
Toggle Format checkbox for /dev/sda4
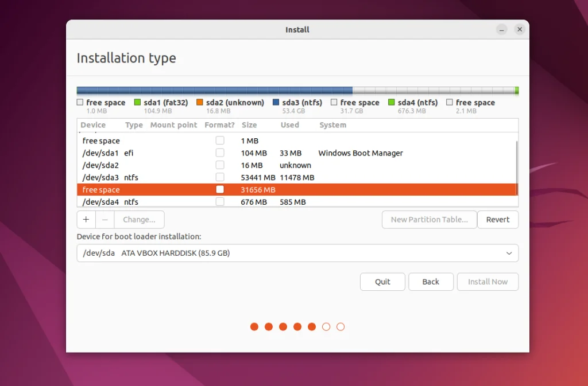[220, 202]
